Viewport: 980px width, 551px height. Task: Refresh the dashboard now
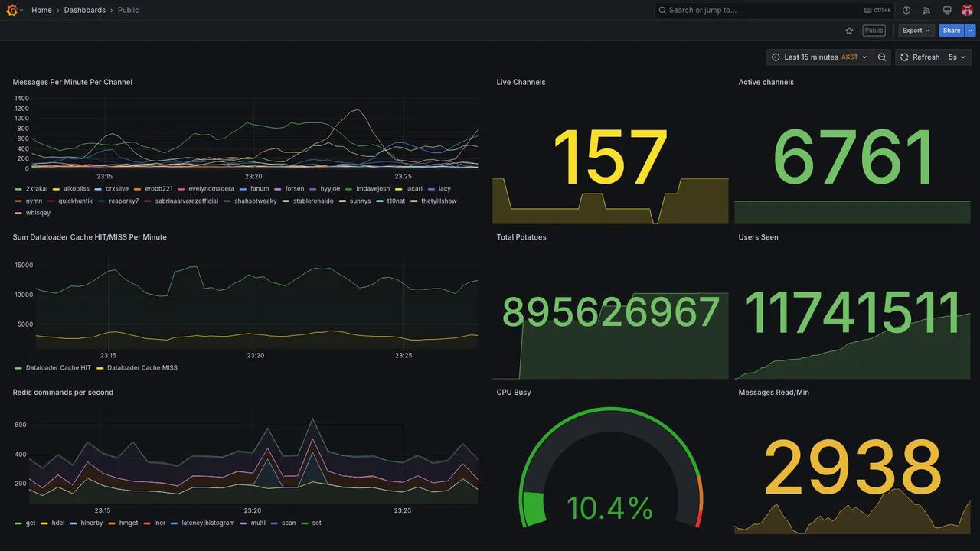click(919, 57)
